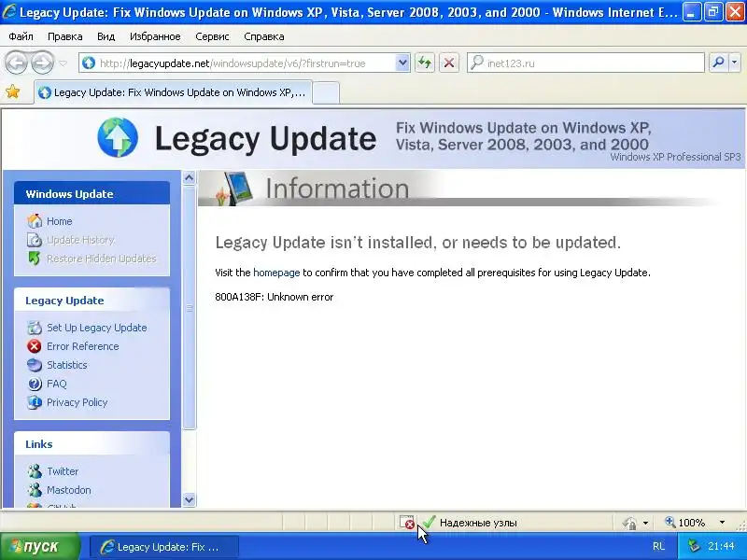This screenshot has height=560, width=747.
Task: Click the Set Up Legacy Update icon
Action: [35, 328]
